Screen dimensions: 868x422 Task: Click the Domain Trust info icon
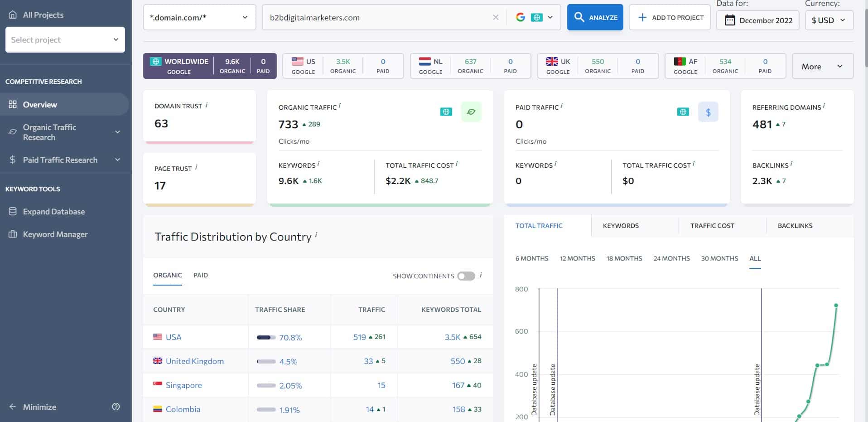(207, 105)
